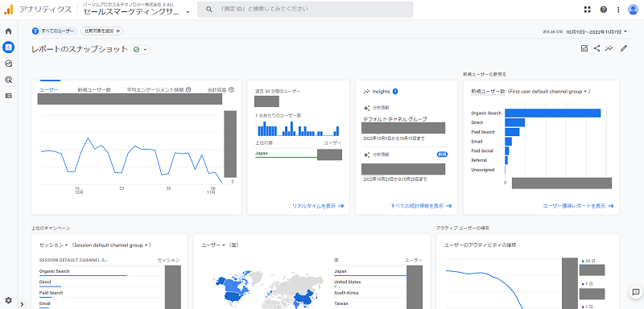Image resolution: width=644 pixels, height=309 pixels.
Task: Open Admin settings gear icon
Action: pos(8,300)
